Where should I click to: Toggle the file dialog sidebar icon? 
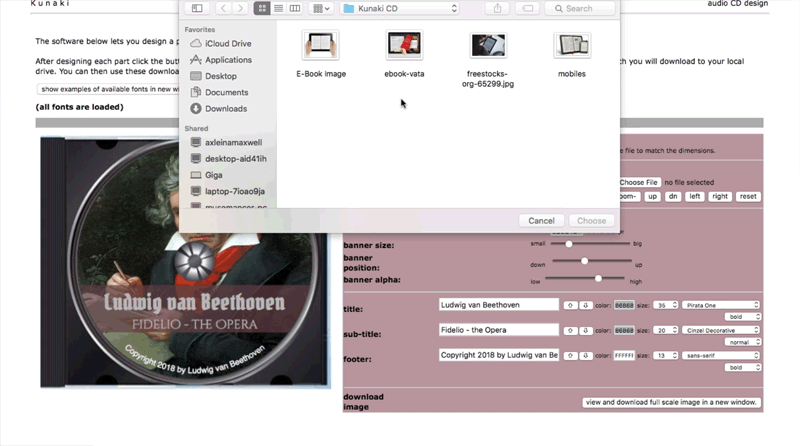tap(197, 8)
